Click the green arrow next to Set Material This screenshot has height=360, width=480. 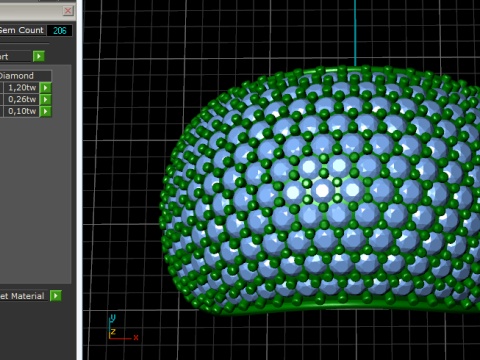coord(56,296)
